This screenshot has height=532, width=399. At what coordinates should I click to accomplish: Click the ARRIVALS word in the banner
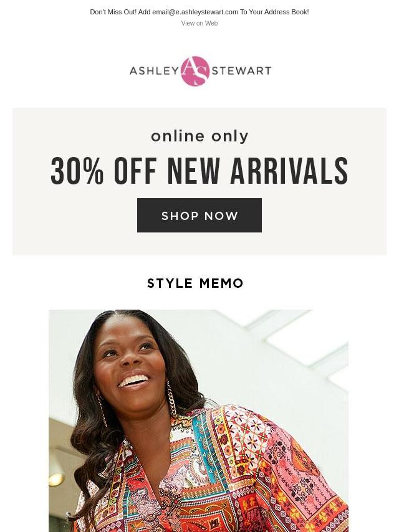[289, 171]
